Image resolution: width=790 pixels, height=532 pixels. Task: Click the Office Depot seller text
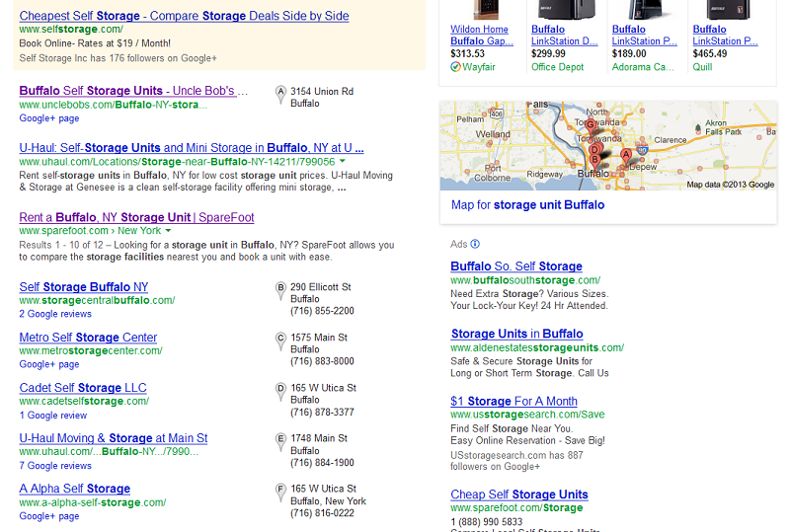click(557, 67)
